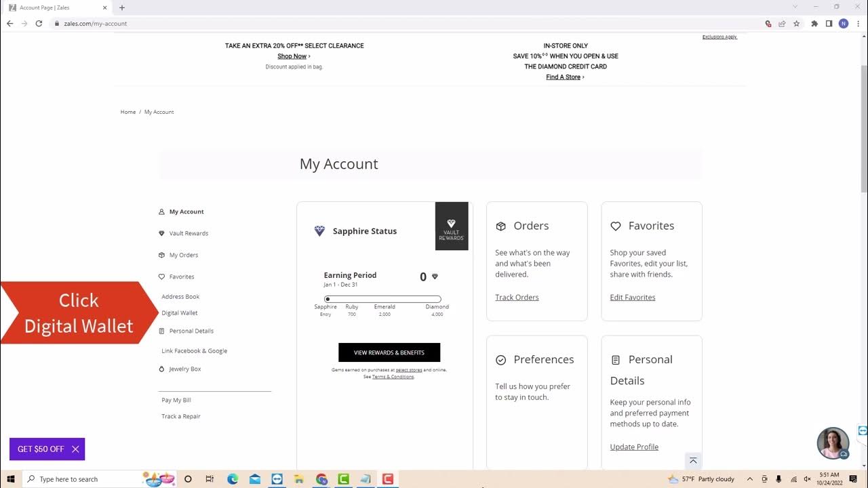This screenshot has width=868, height=488.
Task: Open tab search chevron
Action: tap(795, 7)
